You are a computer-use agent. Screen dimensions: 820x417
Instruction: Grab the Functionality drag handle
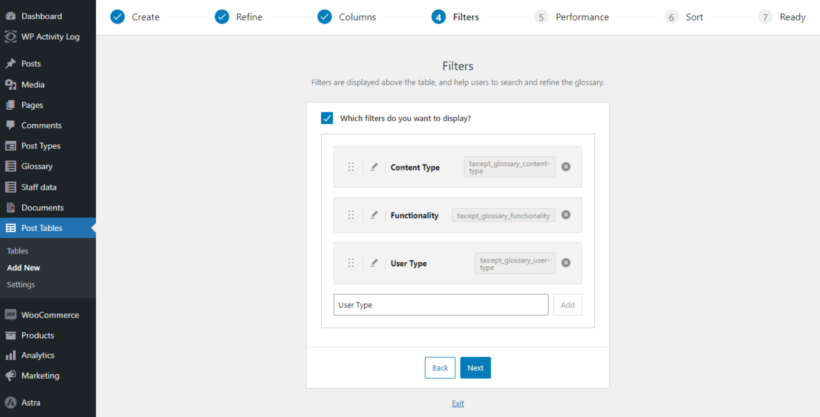point(351,215)
